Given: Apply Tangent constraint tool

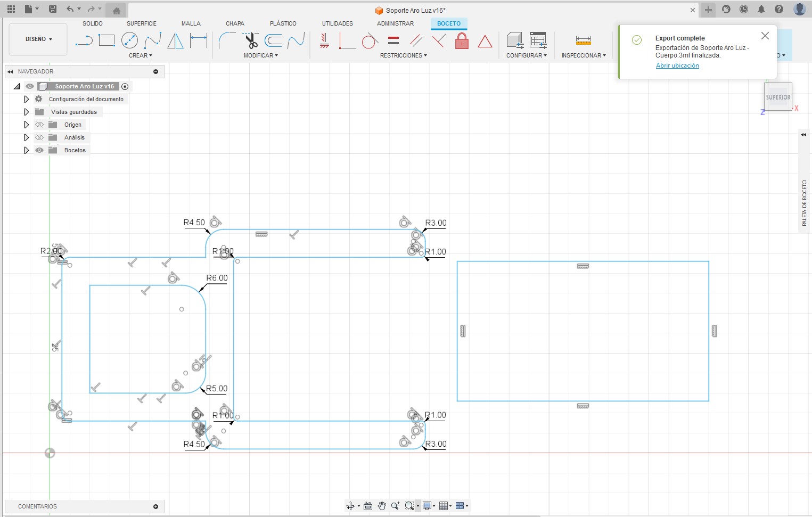Looking at the screenshot, I should [x=370, y=40].
